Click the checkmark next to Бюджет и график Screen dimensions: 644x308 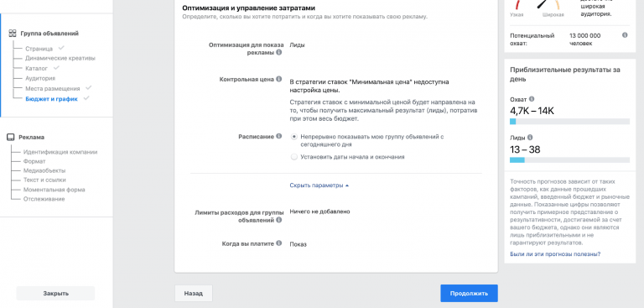pyautogui.click(x=86, y=98)
